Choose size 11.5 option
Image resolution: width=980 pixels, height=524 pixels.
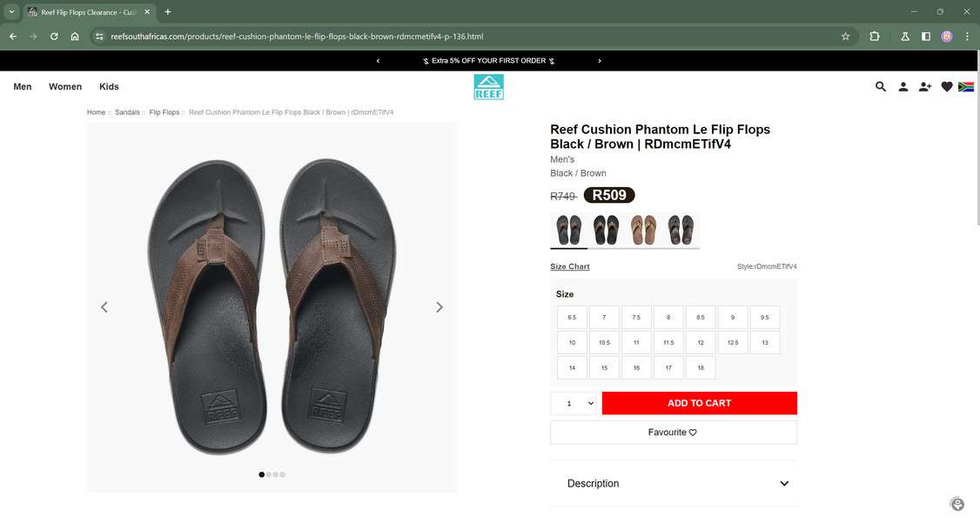click(x=668, y=343)
